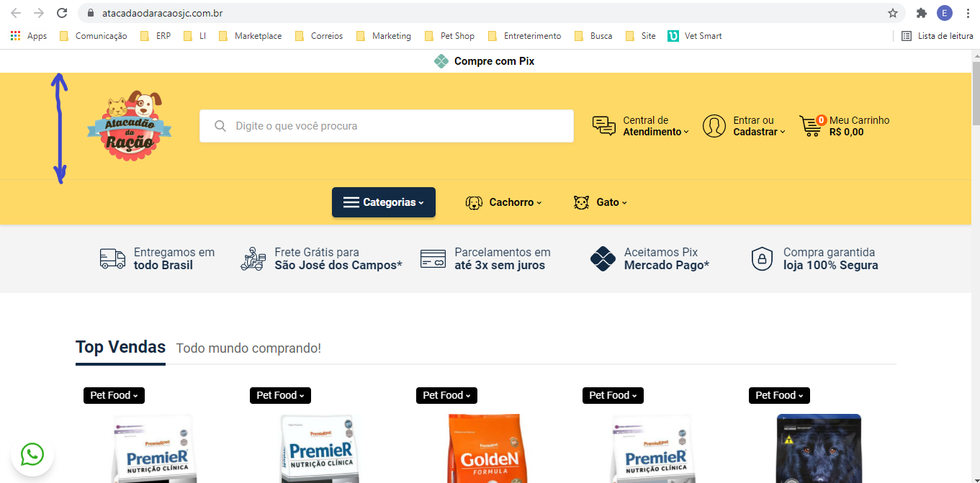Screen dimensions: 980x483
Task: Open Lista de leitura reading list
Action: coord(938,36)
